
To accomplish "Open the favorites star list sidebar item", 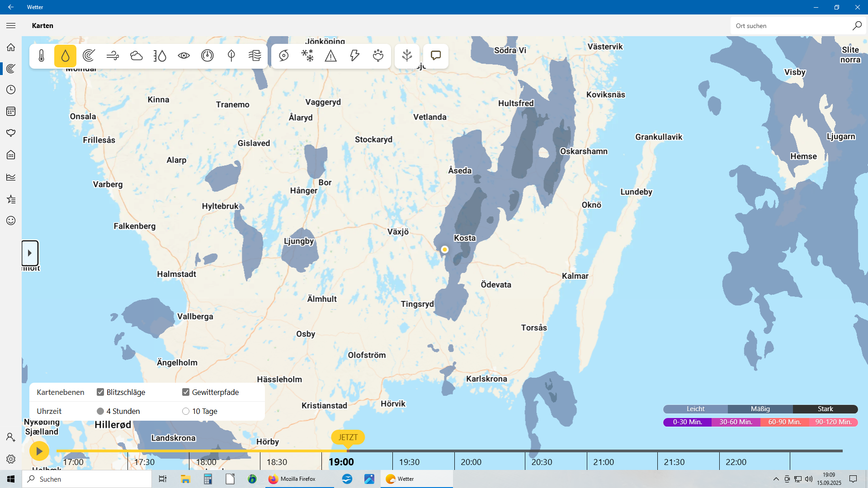I will click(x=11, y=199).
